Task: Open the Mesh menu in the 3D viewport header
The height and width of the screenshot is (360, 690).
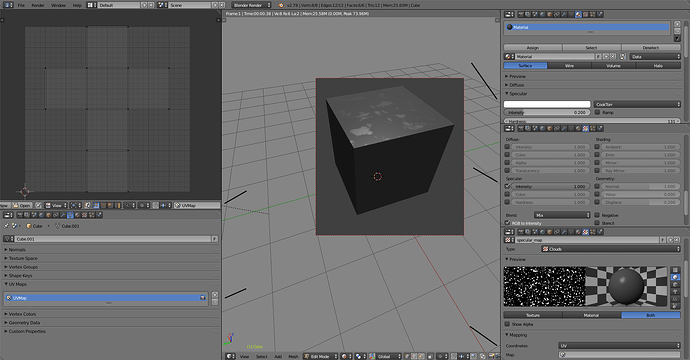Action: pyautogui.click(x=294, y=356)
